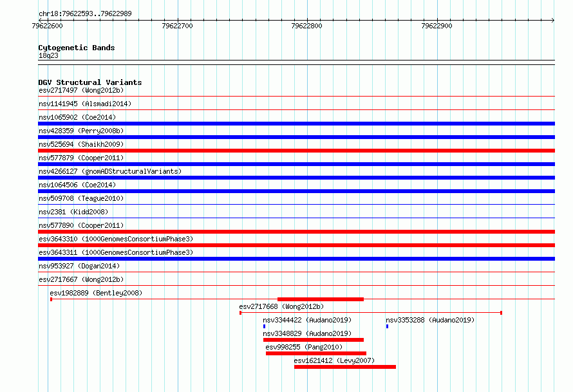Open variant nsv1065902 (Coe2014)
The height and width of the screenshot is (392, 573).
(x=77, y=117)
